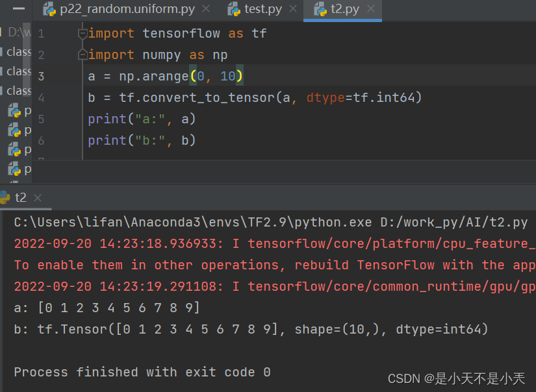Click the Python icon on the test.py tab
The image size is (536, 392).
(x=233, y=9)
